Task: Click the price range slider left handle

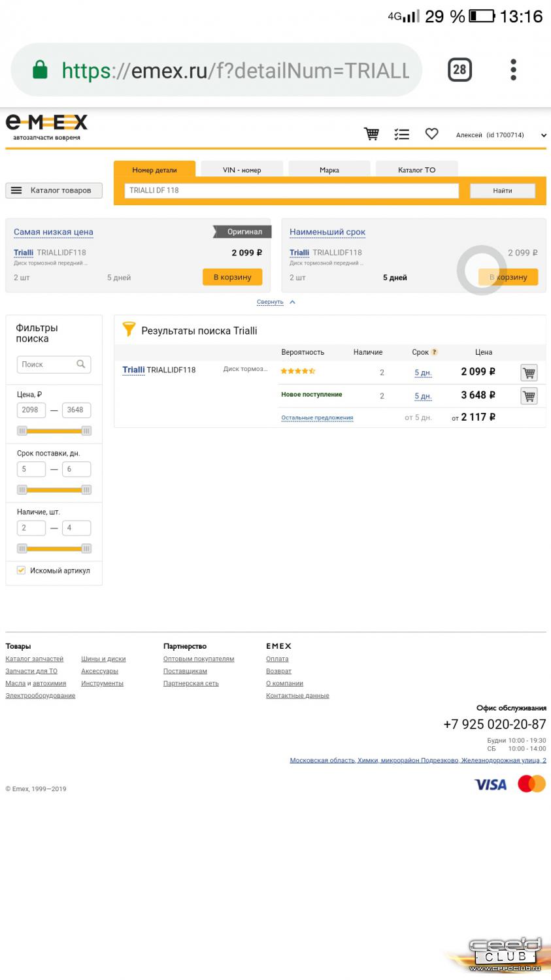Action: (22, 431)
